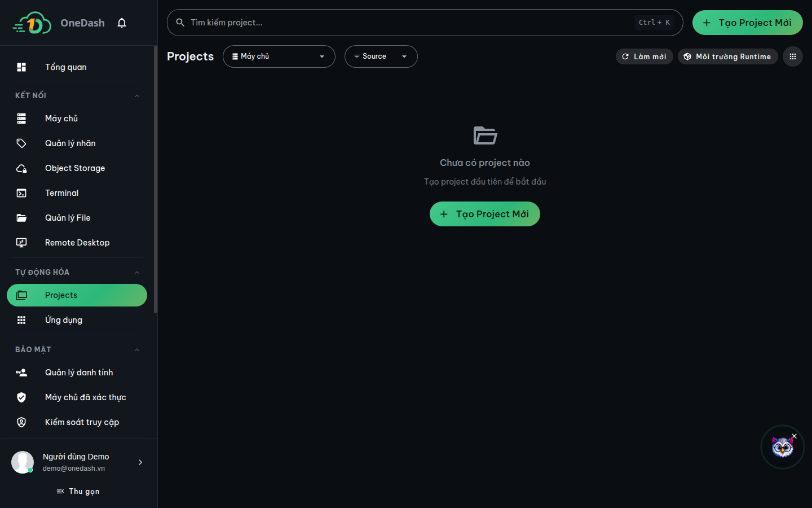Click the Kiểm soát truy cập shield icon
Screen dimensions: 812x508
point(21,422)
